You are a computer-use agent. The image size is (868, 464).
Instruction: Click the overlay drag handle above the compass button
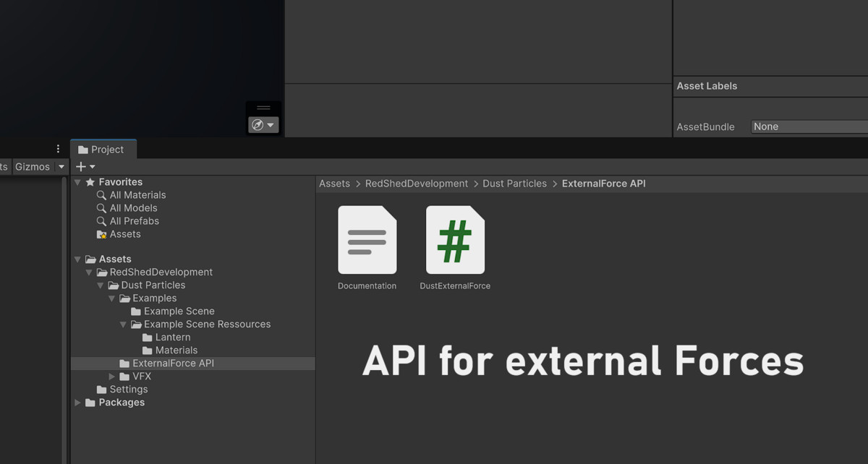(x=263, y=108)
